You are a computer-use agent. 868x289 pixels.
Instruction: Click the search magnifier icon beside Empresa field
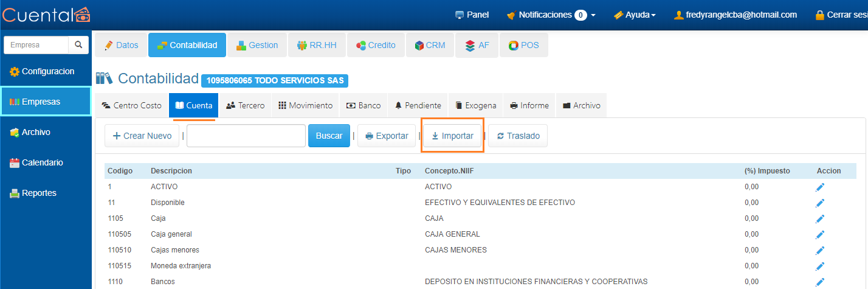78,45
